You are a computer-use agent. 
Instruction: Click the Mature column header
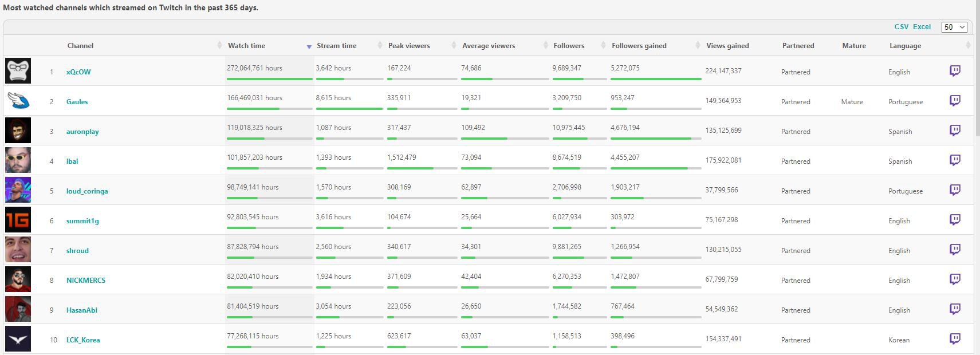(x=854, y=46)
